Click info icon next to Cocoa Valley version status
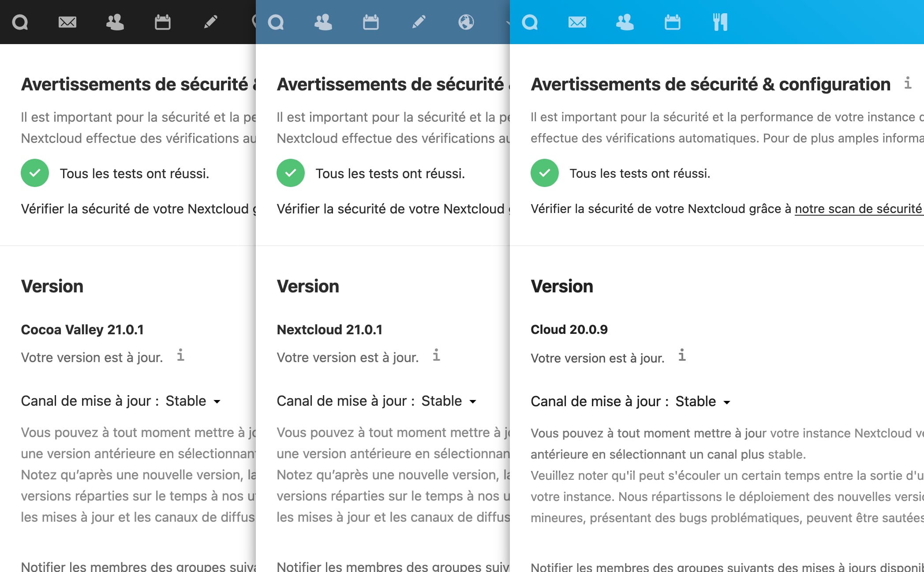The height and width of the screenshot is (572, 924). coord(180,355)
